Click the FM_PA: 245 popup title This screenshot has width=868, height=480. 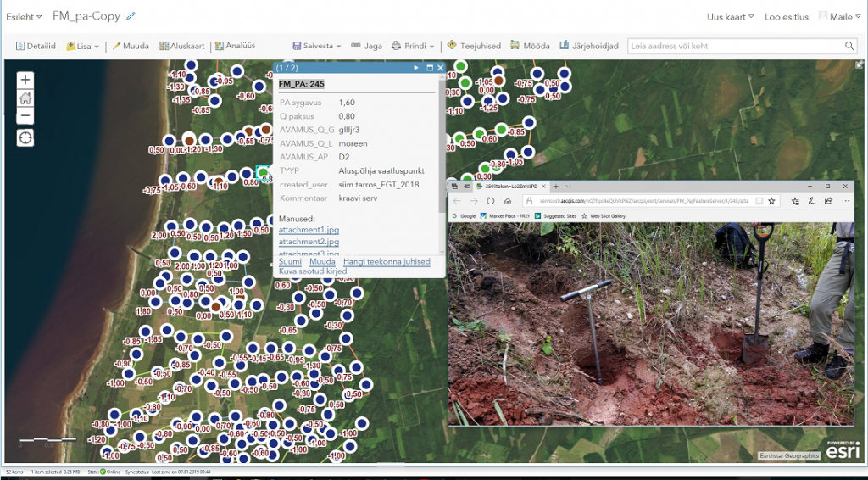pos(301,84)
